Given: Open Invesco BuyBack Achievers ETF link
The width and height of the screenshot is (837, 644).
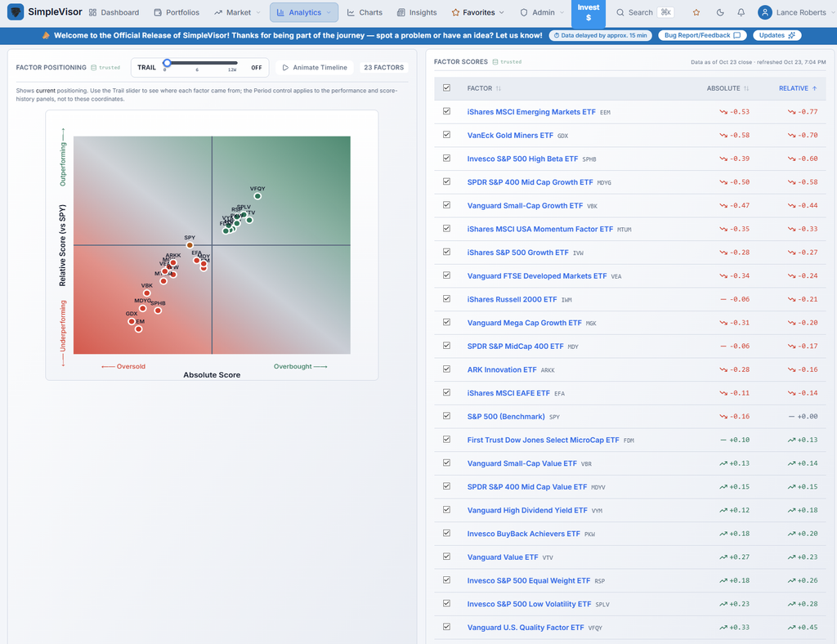Looking at the screenshot, I should pos(523,534).
